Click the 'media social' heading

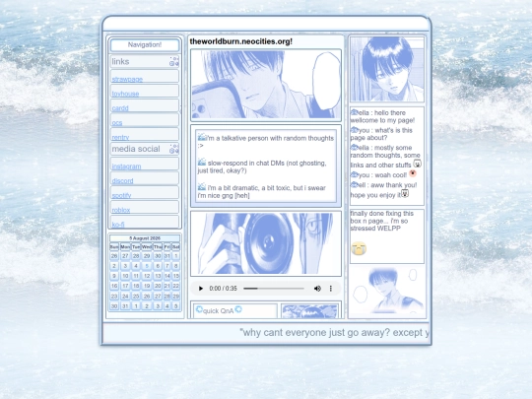(x=136, y=149)
